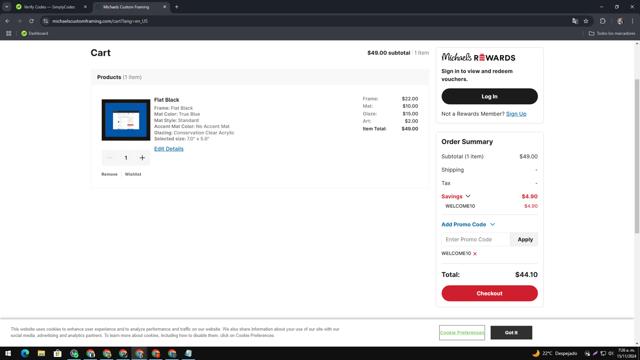This screenshot has height=360, width=640.
Task: Apply the promo code
Action: coord(525,240)
